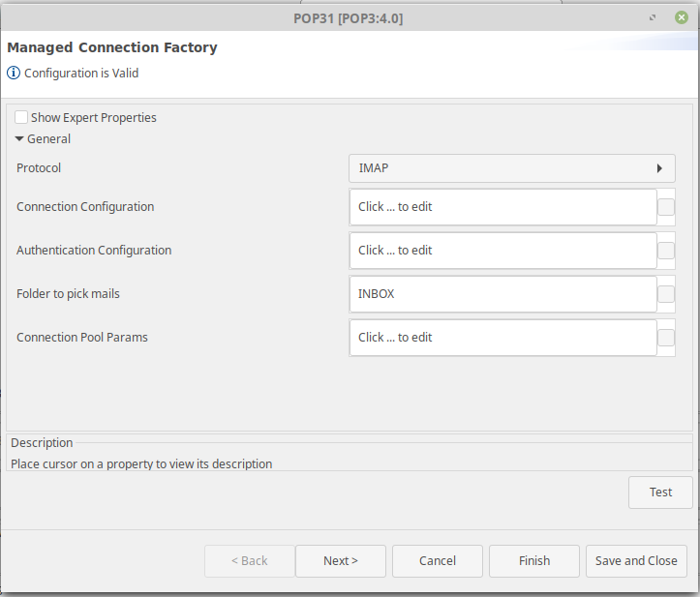Click the Connection Pool Params text field
This screenshot has height=597, width=700.
(503, 338)
